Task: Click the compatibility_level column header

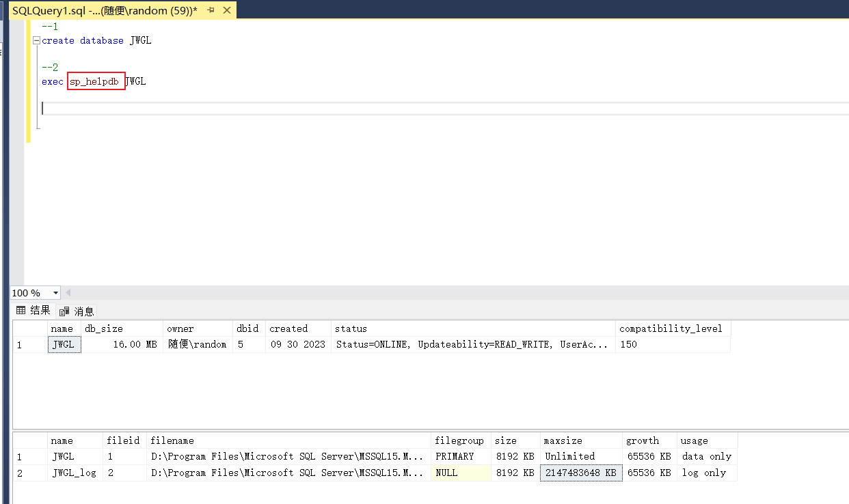Action: pyautogui.click(x=672, y=328)
